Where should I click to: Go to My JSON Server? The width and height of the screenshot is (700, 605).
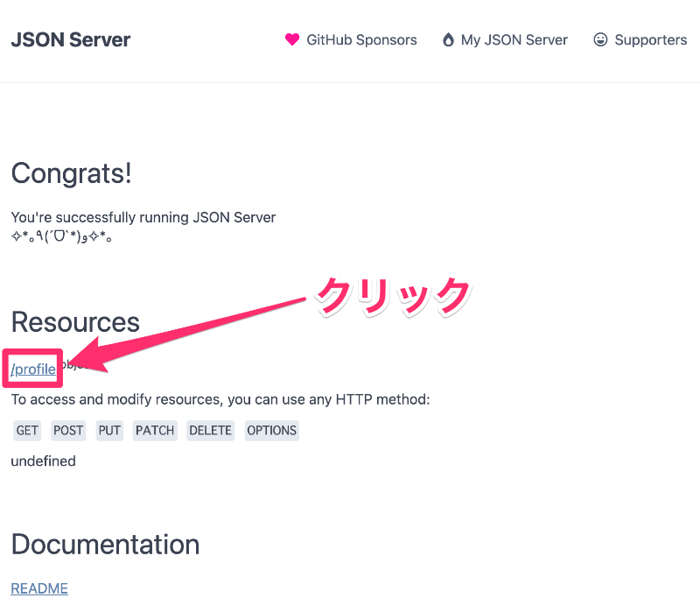pos(514,40)
